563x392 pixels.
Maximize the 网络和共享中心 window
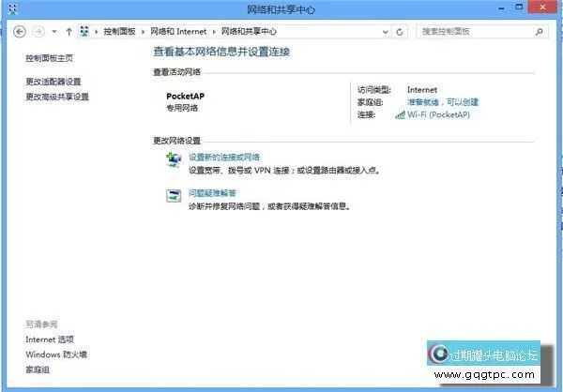click(x=519, y=8)
